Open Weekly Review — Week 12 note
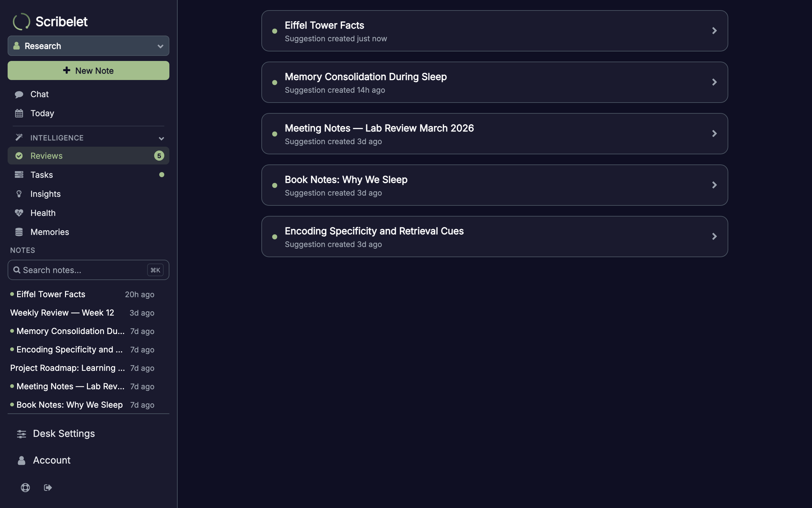The image size is (812, 508). pos(82,313)
